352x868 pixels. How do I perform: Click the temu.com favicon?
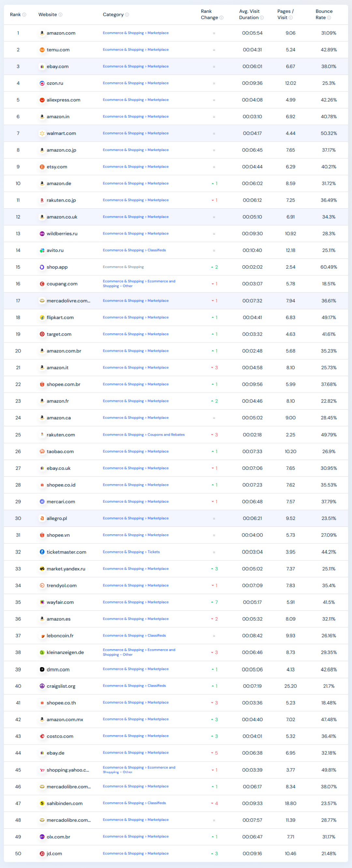point(42,50)
